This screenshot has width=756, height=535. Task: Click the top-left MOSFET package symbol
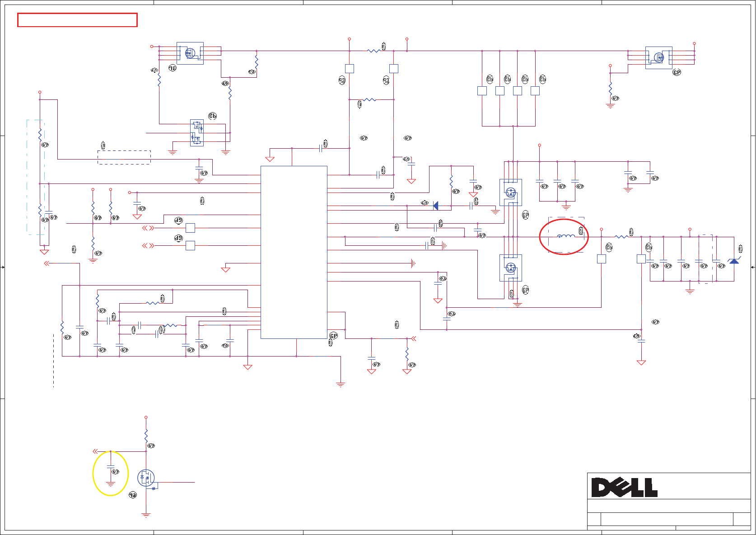point(190,53)
